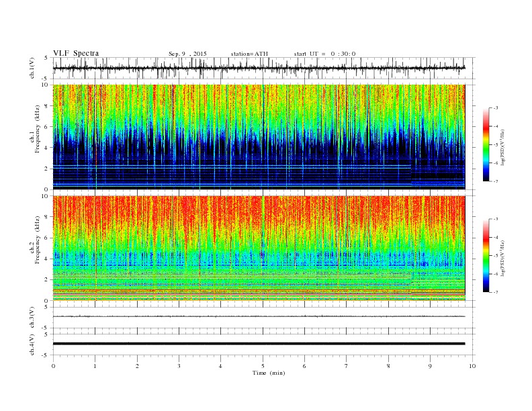Click the "7" tick on the time axis
Screen dimensions: 532x411
[x=346, y=366]
